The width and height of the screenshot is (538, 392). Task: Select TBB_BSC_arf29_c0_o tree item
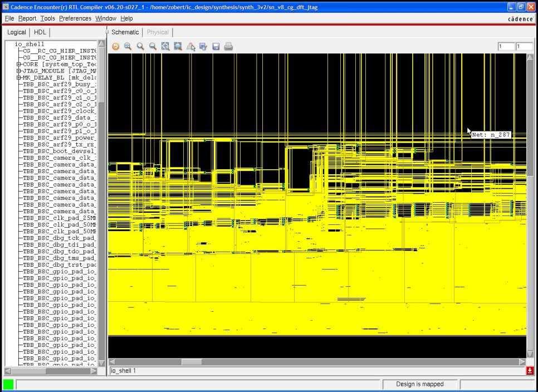[x=60, y=91]
